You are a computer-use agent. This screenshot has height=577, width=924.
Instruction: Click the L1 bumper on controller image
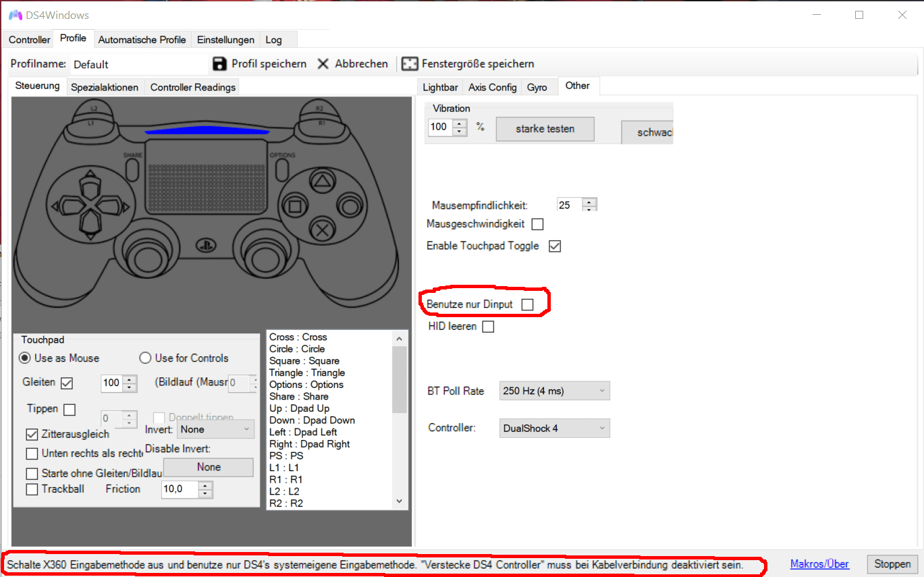click(90, 124)
